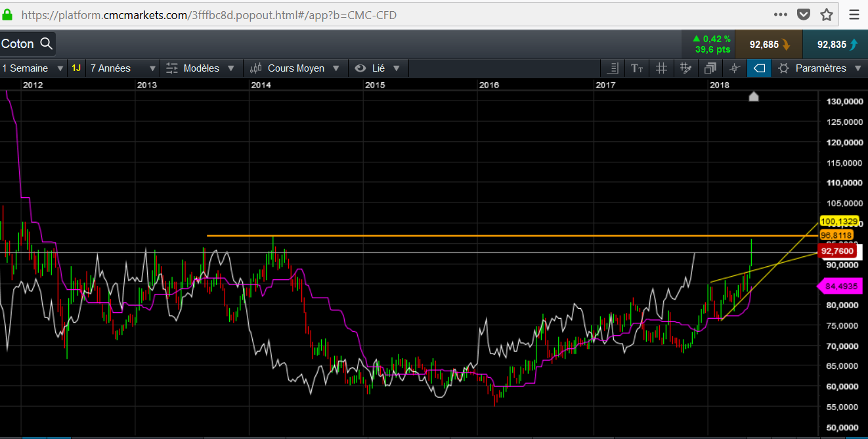The height and width of the screenshot is (439, 868).
Task: Toggle the 1J quick interval button
Action: 76,68
